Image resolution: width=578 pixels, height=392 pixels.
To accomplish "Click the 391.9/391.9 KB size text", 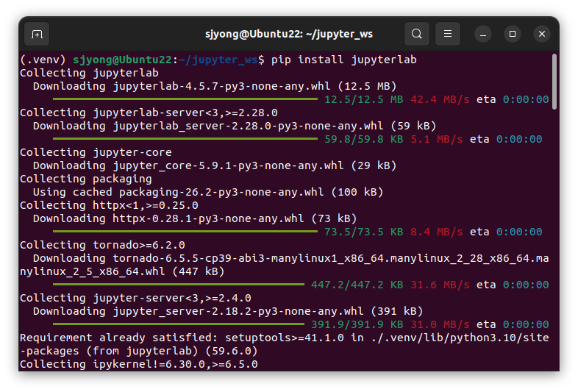I will (x=357, y=324).
